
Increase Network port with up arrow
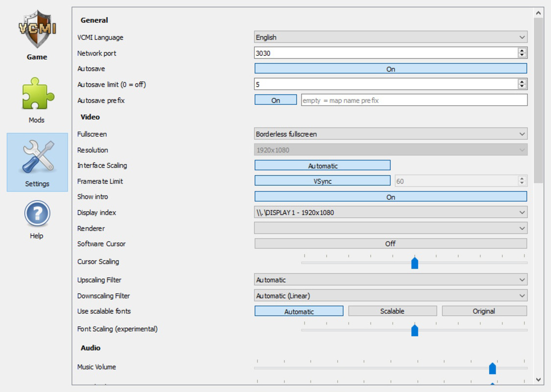coord(522,50)
